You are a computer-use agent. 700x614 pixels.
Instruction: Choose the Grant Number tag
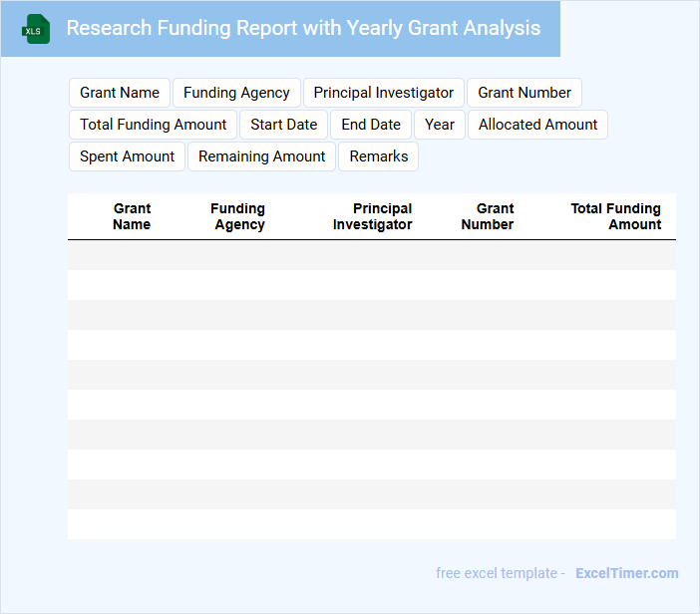(x=524, y=93)
